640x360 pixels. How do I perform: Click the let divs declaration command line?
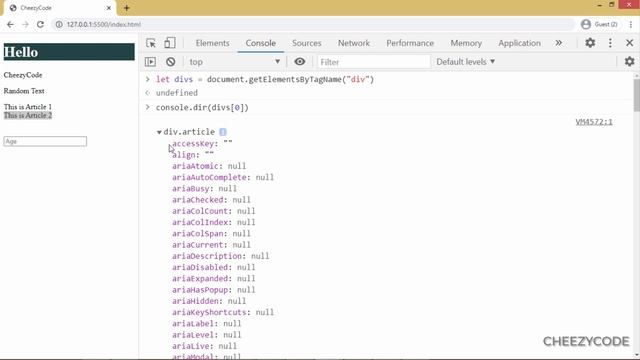(265, 79)
